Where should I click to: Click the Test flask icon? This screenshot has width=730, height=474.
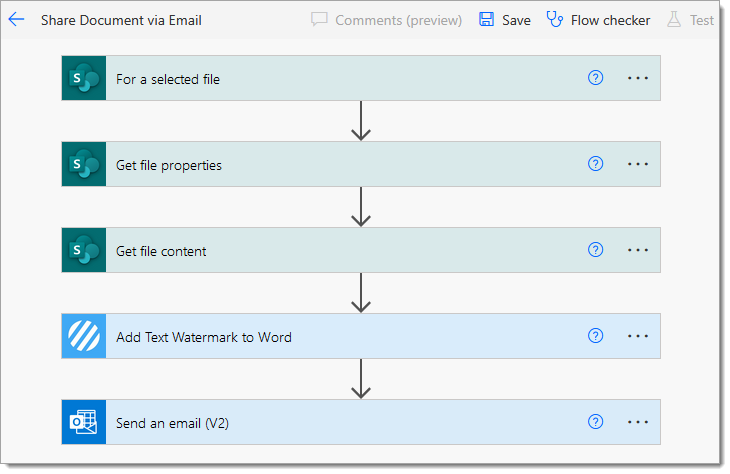pos(674,20)
